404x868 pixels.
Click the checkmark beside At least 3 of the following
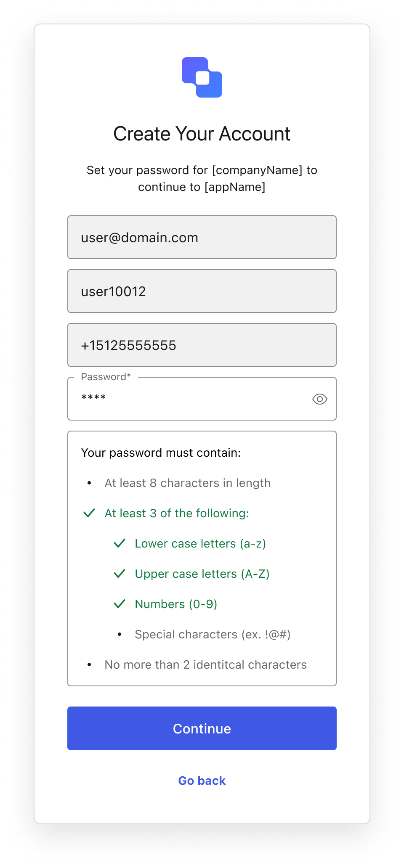click(89, 513)
